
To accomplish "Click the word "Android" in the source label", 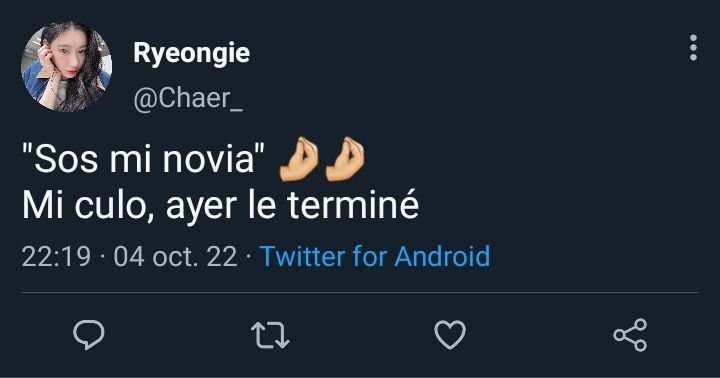I will (442, 256).
